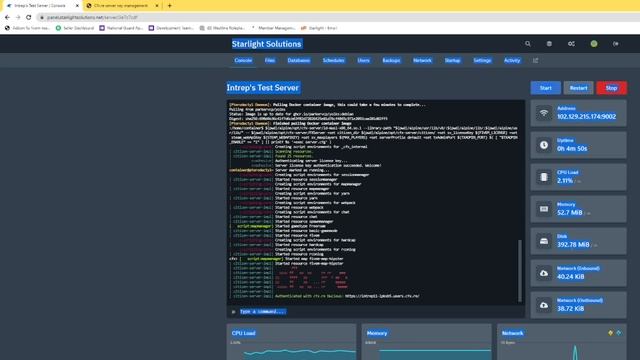Screen dimensions: 640x360
Task: Open the Activity tab
Action: [512, 60]
